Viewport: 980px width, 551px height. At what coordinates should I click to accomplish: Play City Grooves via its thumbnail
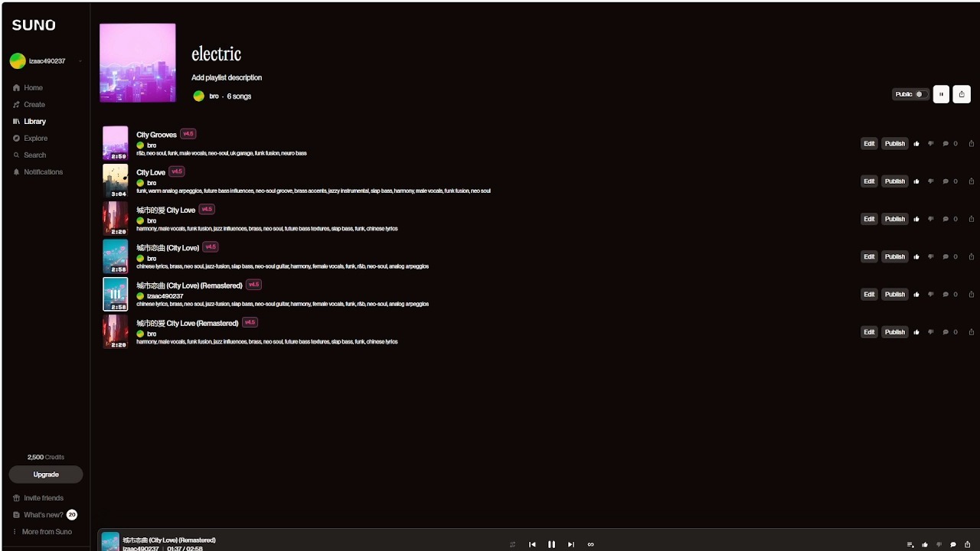coord(116,143)
